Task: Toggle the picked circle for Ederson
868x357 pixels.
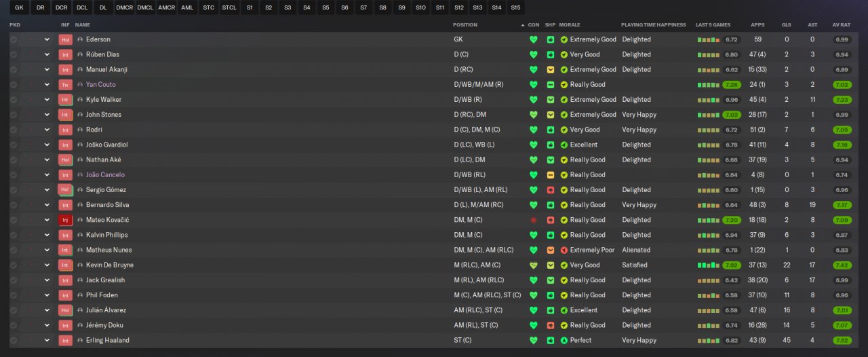Action: tap(14, 39)
